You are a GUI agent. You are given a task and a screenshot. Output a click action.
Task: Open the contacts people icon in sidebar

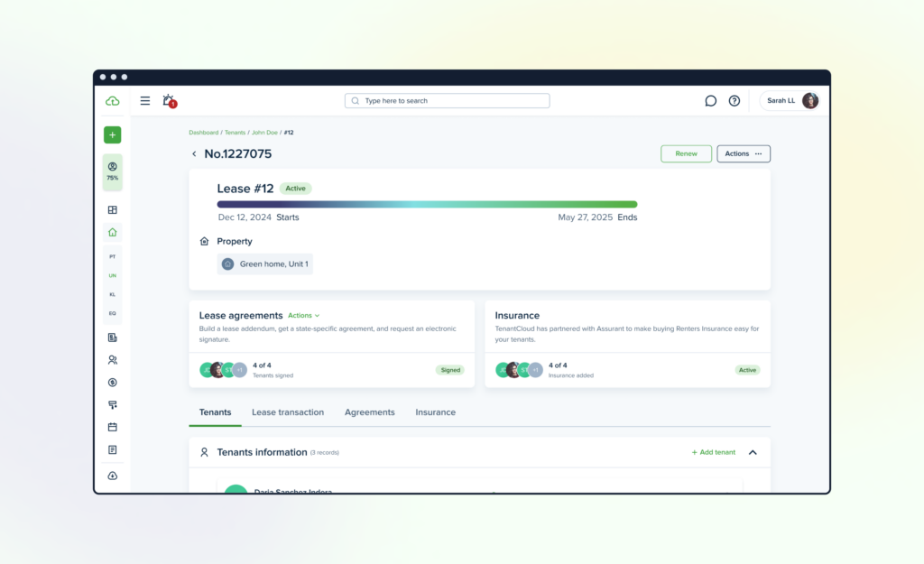click(113, 360)
